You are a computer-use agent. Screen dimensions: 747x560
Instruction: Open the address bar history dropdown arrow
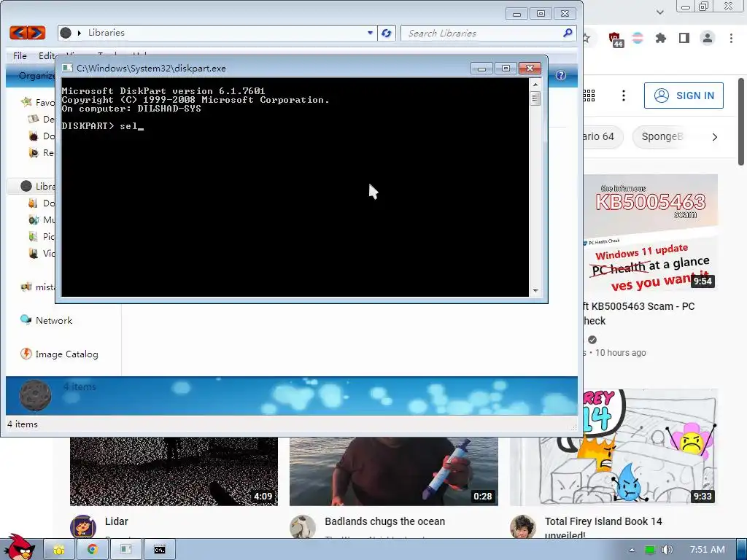tap(370, 33)
